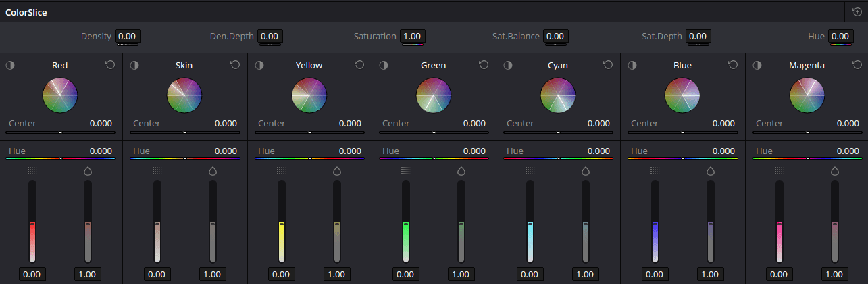Image resolution: width=868 pixels, height=284 pixels.
Task: Click the Green vertical saturation slider
Action: [x=461, y=222]
